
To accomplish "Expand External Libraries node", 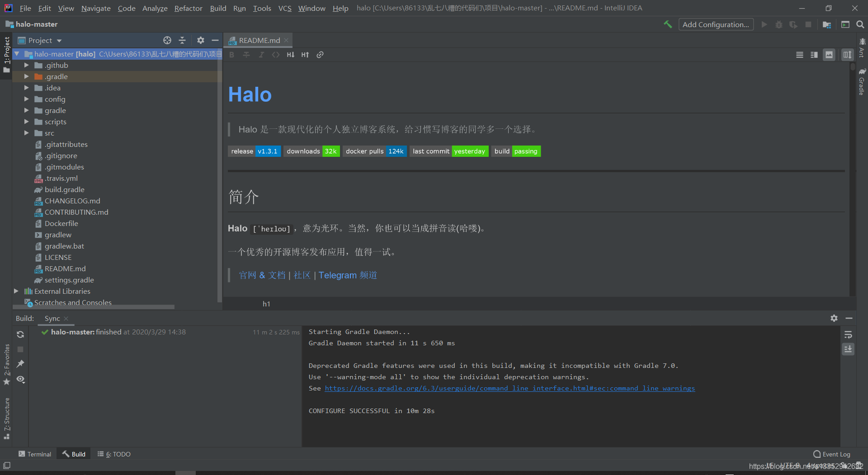I will [16, 291].
